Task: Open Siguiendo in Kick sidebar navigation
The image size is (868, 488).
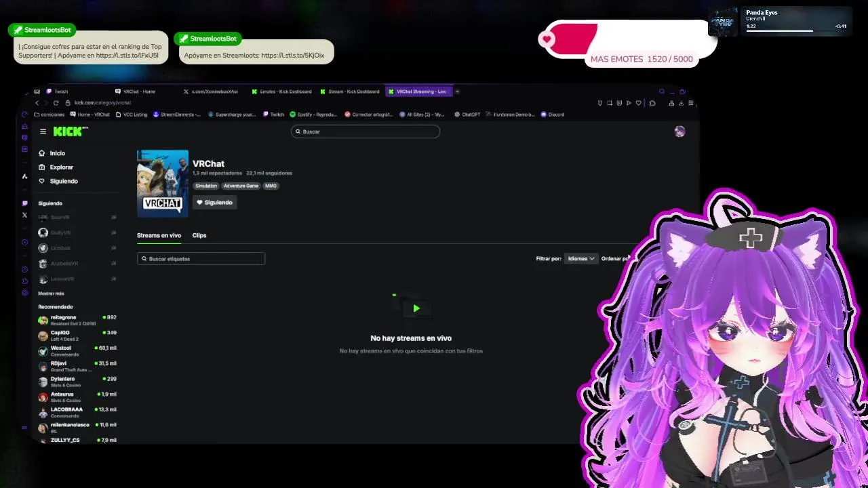Action: pos(58,181)
